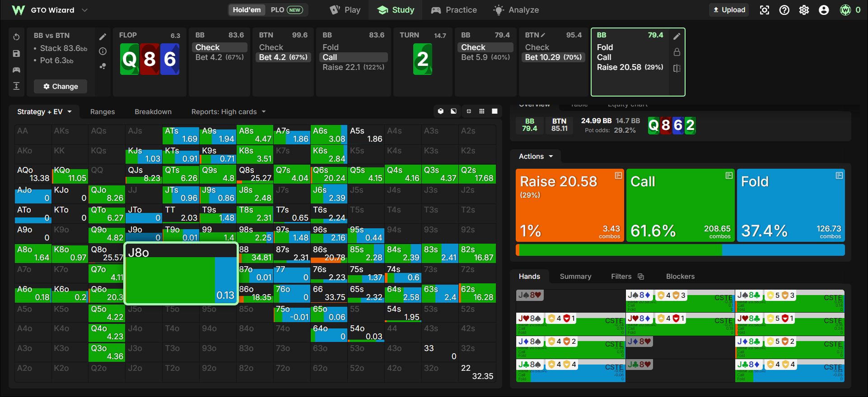868x397 pixels.
Task: Click the pencil edit icon beside BB vs BTN
Action: pyautogui.click(x=103, y=37)
